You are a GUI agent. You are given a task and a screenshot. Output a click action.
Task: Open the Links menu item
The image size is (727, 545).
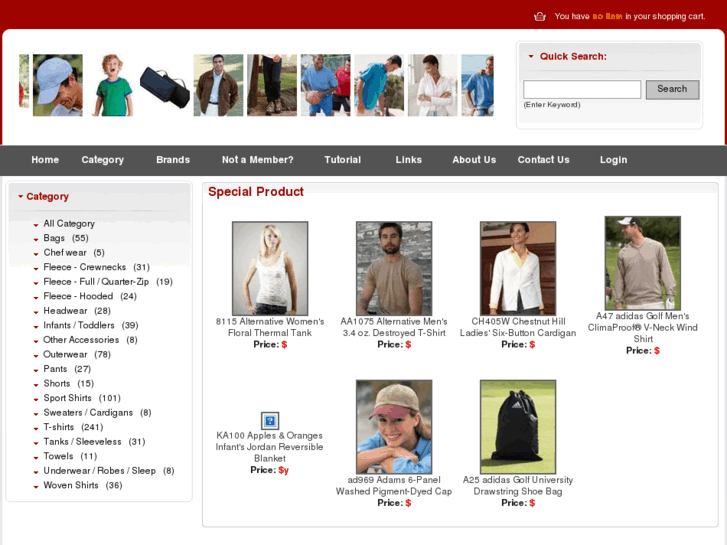pos(408,160)
